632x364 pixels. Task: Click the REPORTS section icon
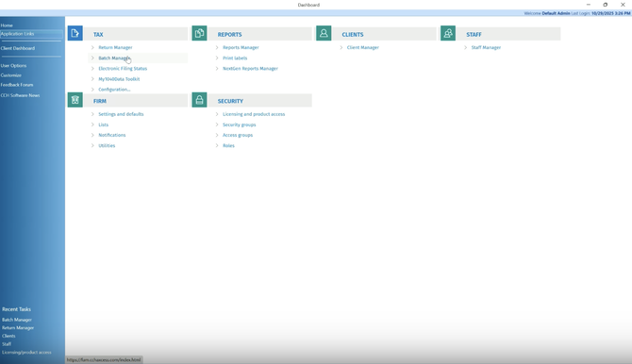[x=200, y=33]
